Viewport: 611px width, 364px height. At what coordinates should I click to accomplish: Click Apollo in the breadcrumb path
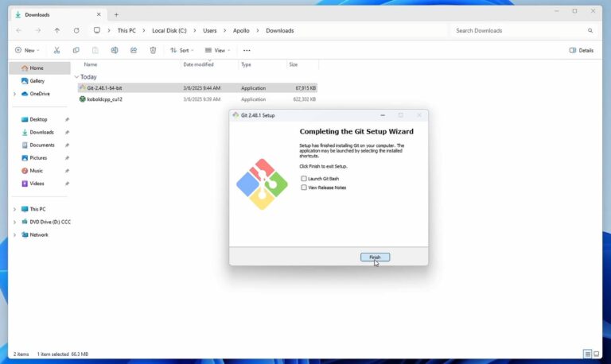pos(241,30)
